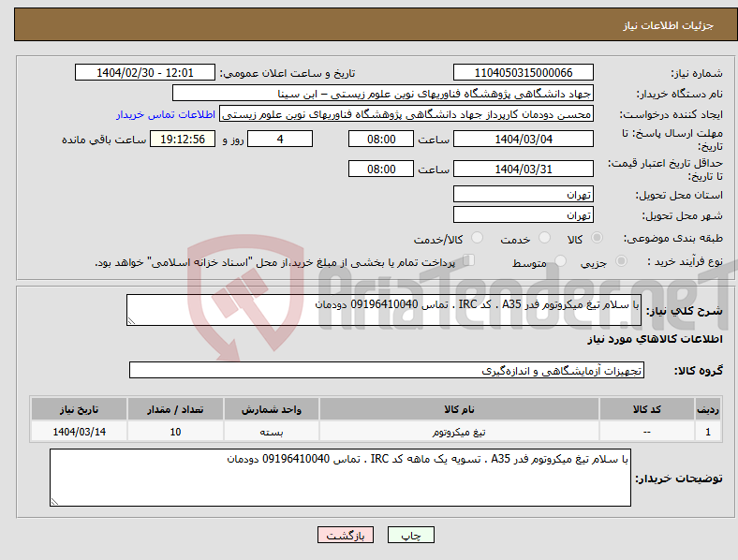This screenshot has height=560, width=738.
Task: Click the row number cell 1
Action: coord(708,432)
